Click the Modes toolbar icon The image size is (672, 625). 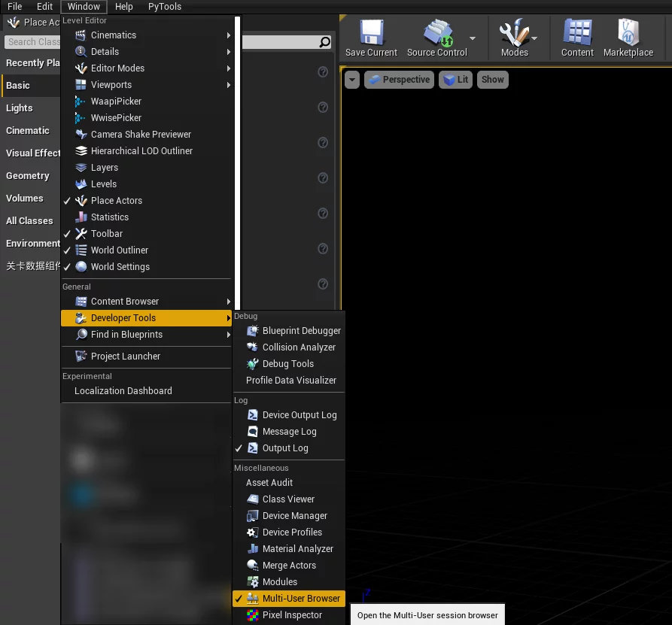[x=514, y=38]
